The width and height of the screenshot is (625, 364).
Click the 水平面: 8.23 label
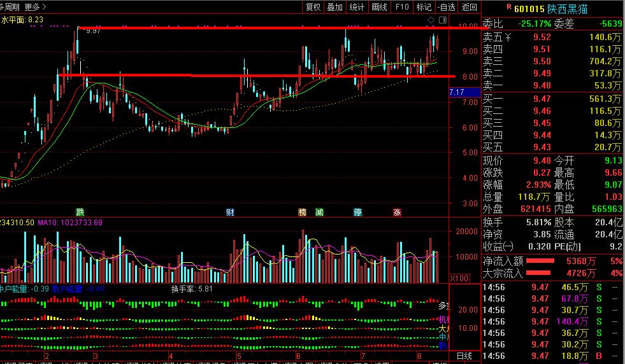tap(22, 20)
